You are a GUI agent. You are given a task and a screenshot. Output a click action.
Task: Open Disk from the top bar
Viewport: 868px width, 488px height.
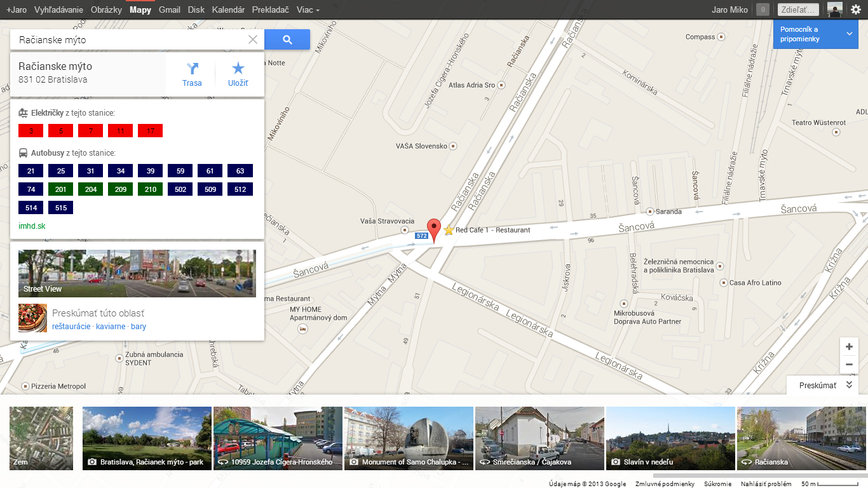(196, 10)
